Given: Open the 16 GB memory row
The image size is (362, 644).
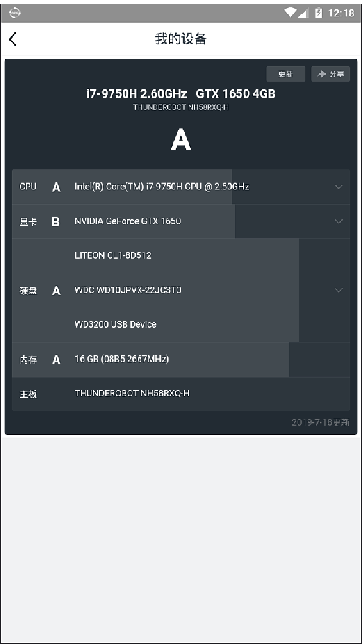Looking at the screenshot, I should pyautogui.click(x=122, y=359).
